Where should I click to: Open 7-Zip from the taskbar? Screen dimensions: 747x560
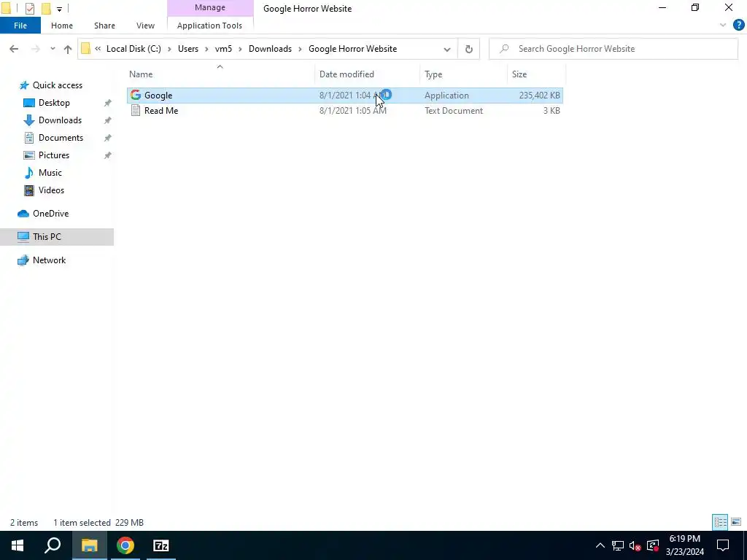[x=161, y=545]
